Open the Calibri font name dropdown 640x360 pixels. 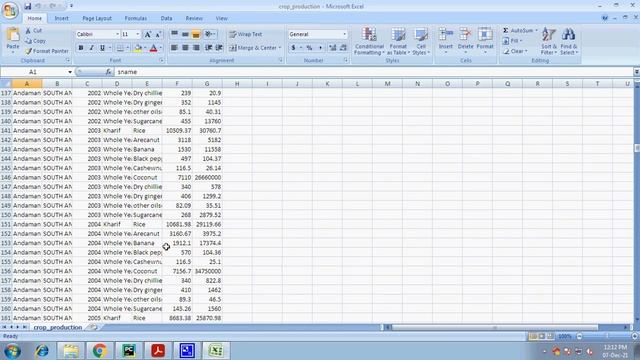coord(117,34)
